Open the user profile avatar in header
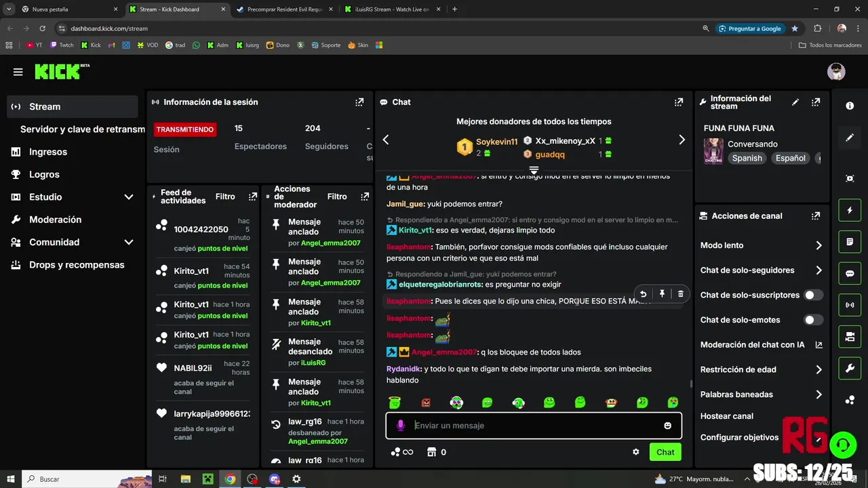Screen dimensions: 868x488 [x=836, y=72]
